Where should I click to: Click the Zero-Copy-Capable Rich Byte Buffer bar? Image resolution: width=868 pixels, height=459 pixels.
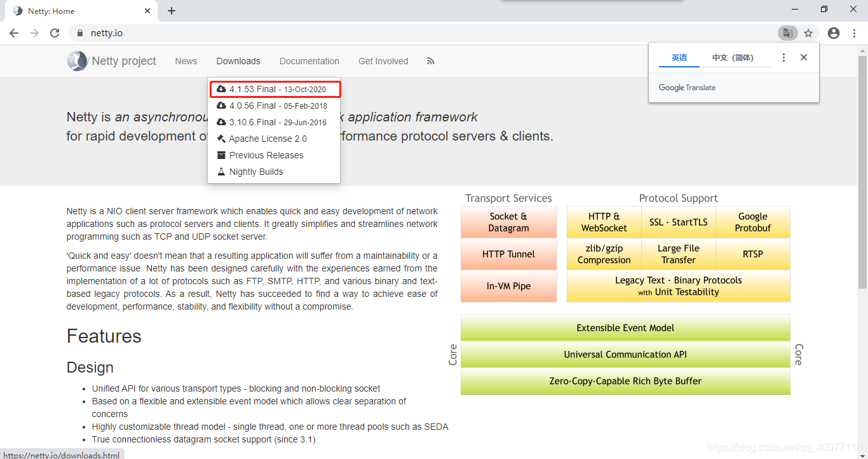coord(625,381)
